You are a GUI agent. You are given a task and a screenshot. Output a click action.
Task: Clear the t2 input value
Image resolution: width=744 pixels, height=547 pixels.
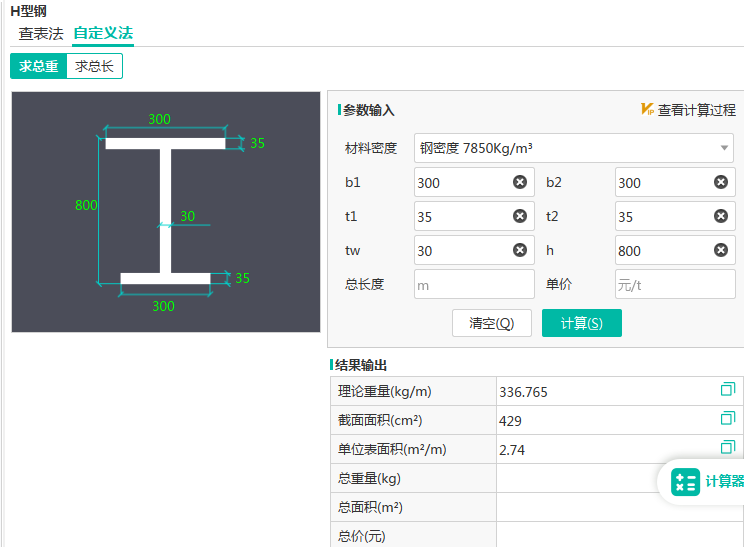(721, 216)
